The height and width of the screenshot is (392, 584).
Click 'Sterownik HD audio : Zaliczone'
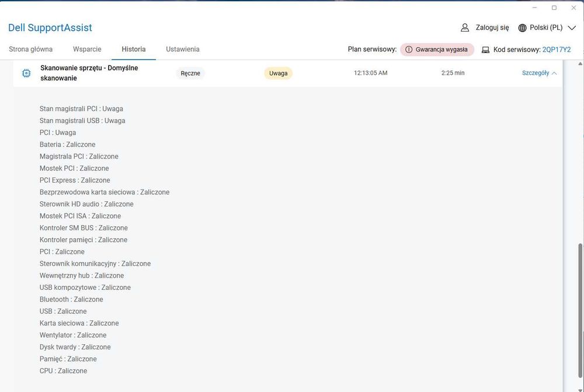[x=86, y=204]
